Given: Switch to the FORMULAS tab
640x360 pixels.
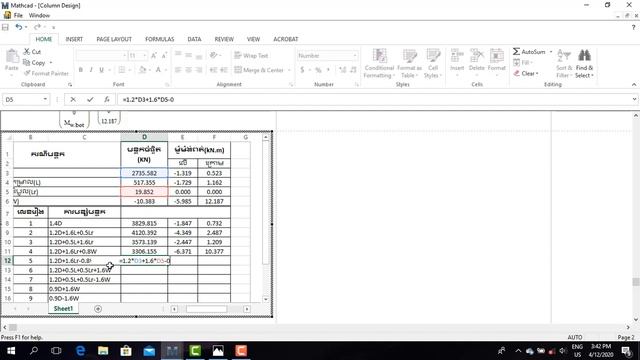Looking at the screenshot, I should coord(160,39).
